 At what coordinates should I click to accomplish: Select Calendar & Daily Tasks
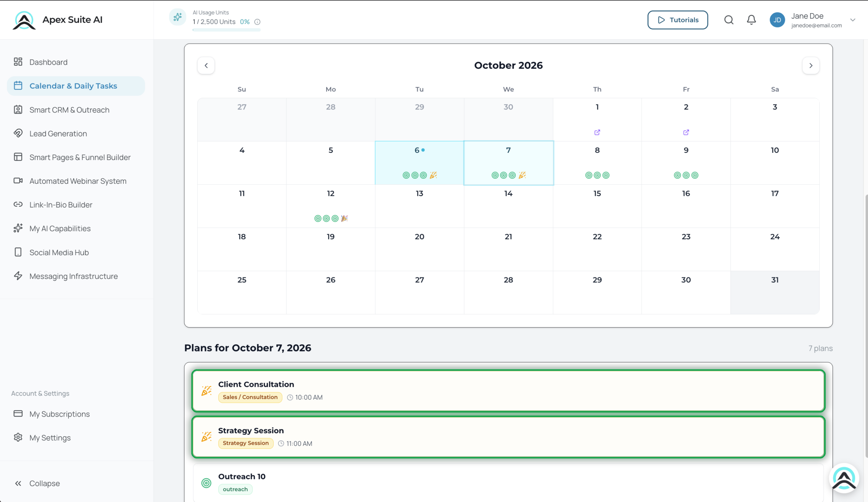pos(76,86)
